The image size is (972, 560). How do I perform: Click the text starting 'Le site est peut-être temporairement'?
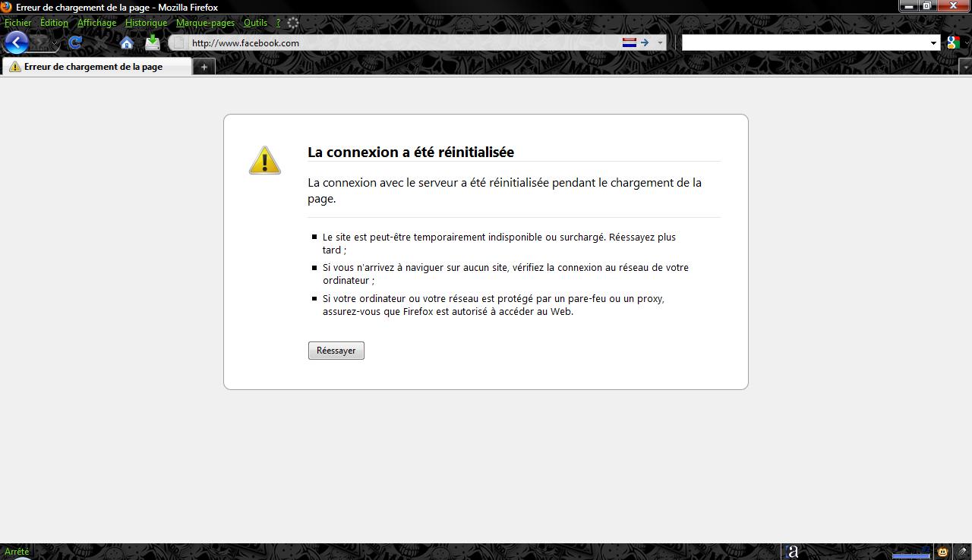pos(499,244)
